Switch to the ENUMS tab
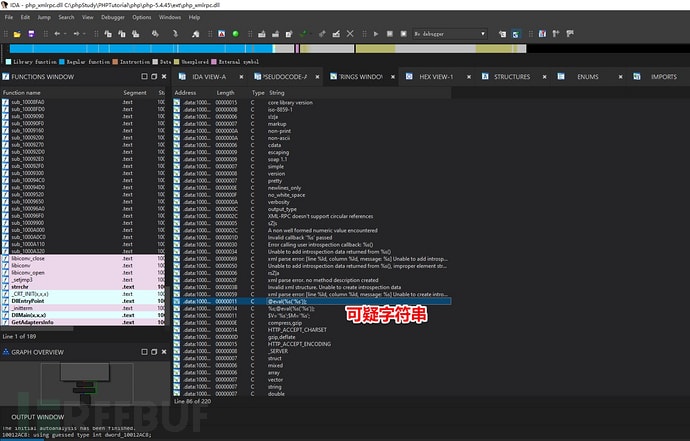The image size is (690, 441). (x=587, y=77)
